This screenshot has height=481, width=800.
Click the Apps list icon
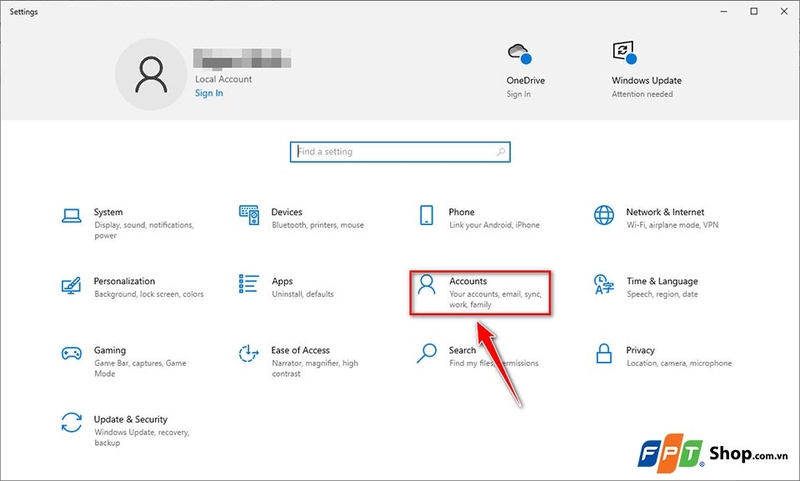pos(249,286)
